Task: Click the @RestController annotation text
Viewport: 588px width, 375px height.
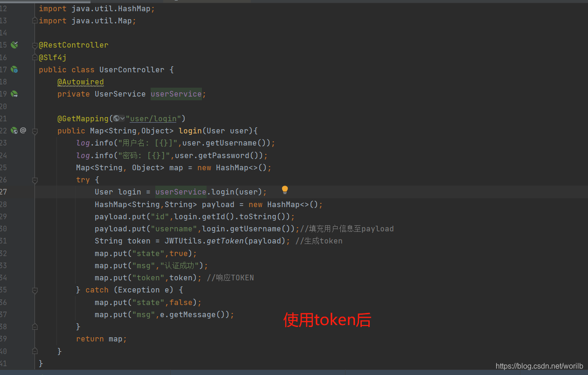Action: (x=74, y=45)
